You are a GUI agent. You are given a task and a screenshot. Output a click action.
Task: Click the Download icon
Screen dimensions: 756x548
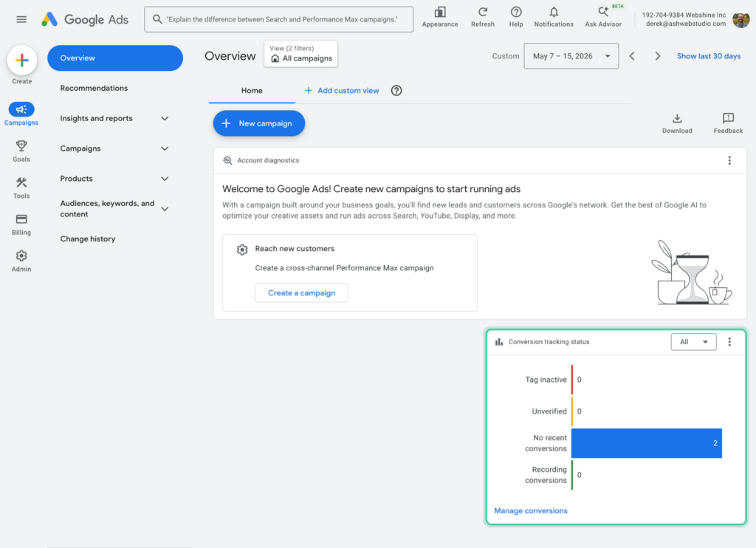(677, 118)
